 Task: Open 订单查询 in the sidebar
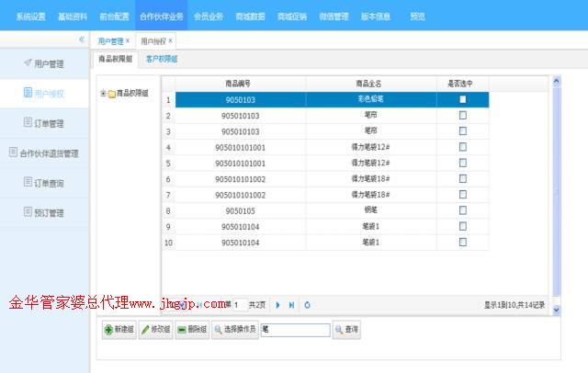coord(44,183)
